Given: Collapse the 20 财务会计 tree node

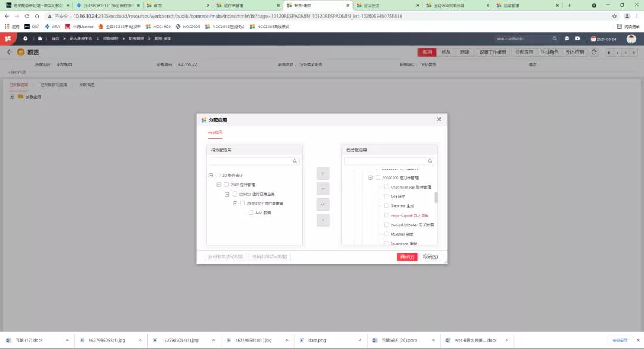Looking at the screenshot, I should [211, 175].
